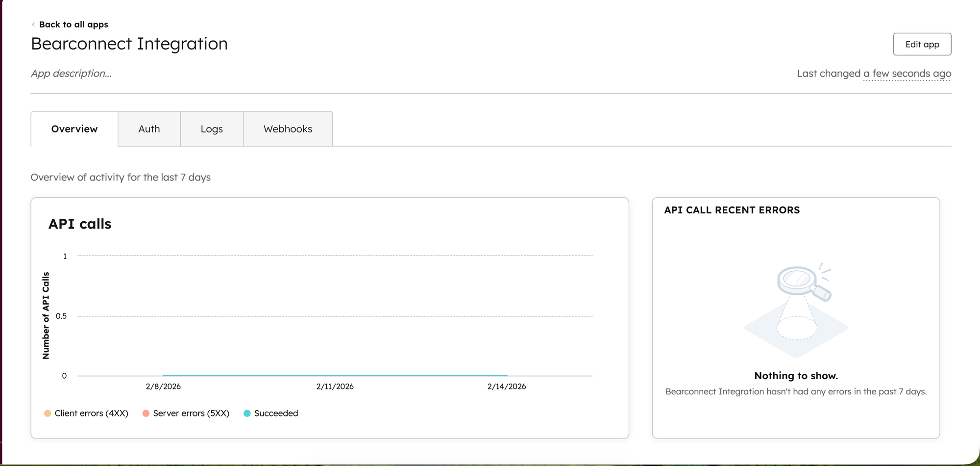Click the 2/14/2026 date axis label
The image size is (980, 466).
click(x=507, y=387)
